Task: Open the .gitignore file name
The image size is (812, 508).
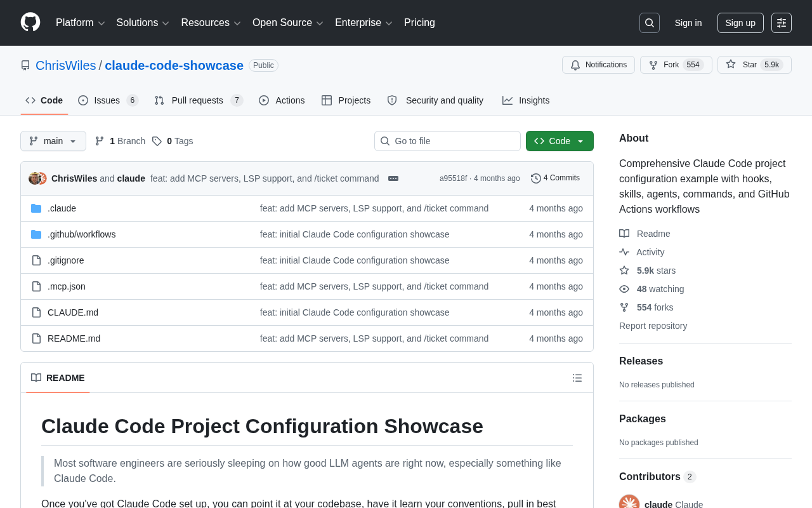Action: click(65, 260)
